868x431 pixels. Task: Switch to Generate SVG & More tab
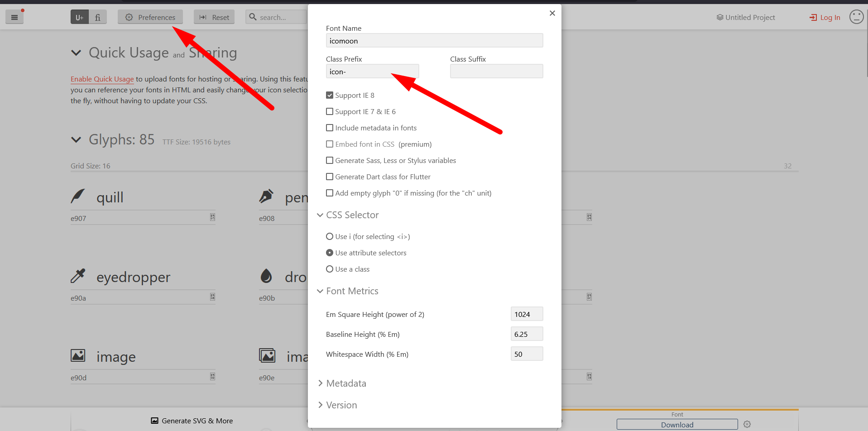[x=192, y=421]
